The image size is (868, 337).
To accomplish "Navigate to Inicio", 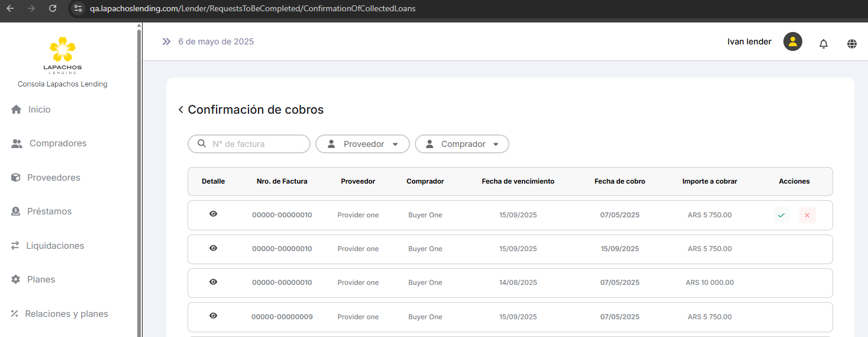I will point(39,110).
